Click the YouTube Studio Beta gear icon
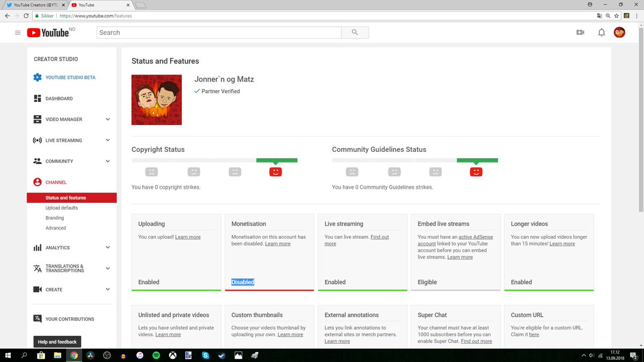This screenshot has width=644, height=362. coord(38,77)
